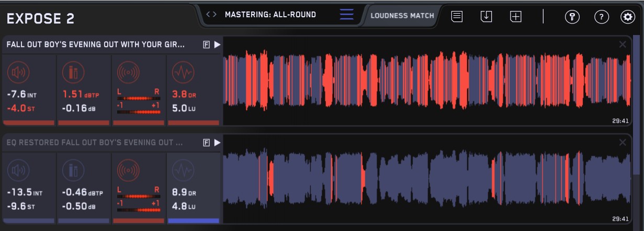Image resolution: width=644 pixels, height=231 pixels.
Task: Play the EQ Restored track
Action: point(217,143)
